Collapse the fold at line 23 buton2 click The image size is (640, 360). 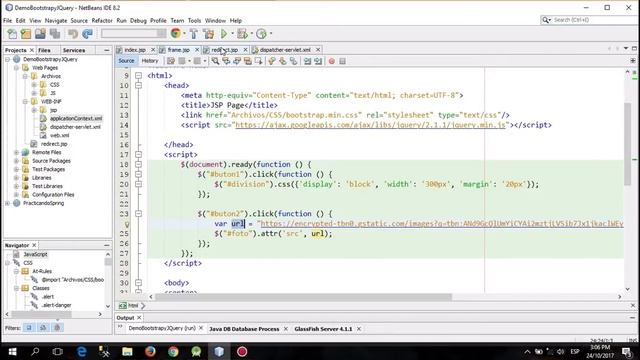(x=138, y=213)
